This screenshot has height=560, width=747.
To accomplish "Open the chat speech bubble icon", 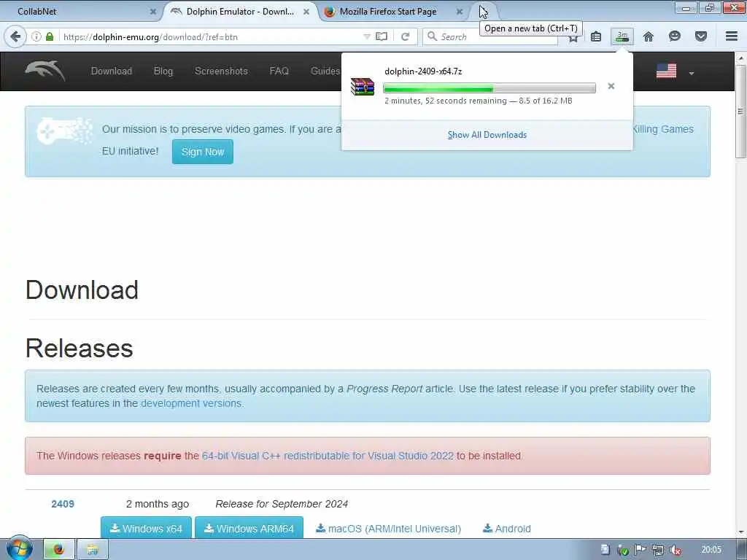I will [675, 36].
